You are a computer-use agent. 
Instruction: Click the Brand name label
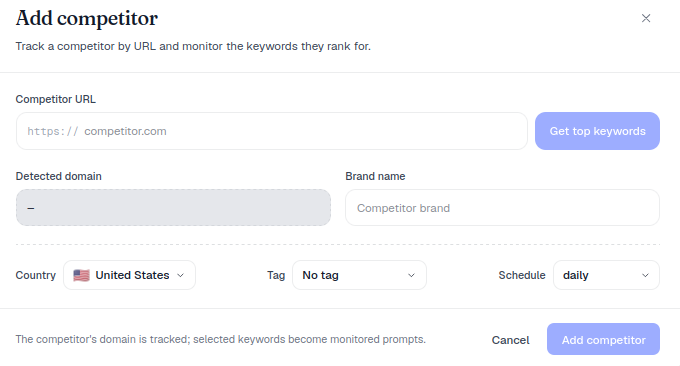[x=375, y=176]
